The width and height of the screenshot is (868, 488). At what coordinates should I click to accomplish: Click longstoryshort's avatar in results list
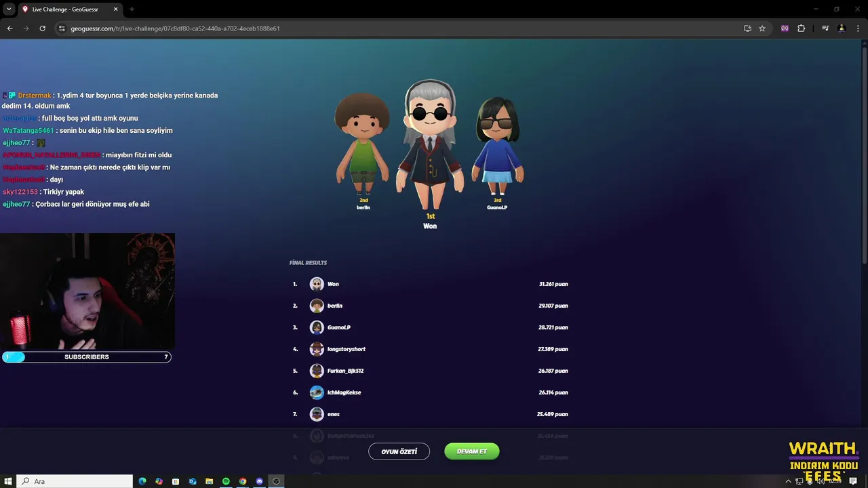pos(317,349)
